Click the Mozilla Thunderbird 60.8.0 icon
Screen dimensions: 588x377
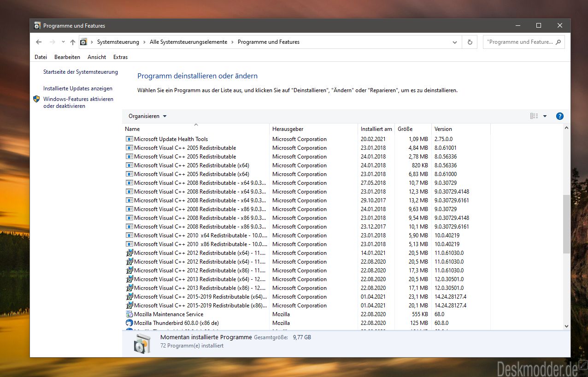[129, 323]
